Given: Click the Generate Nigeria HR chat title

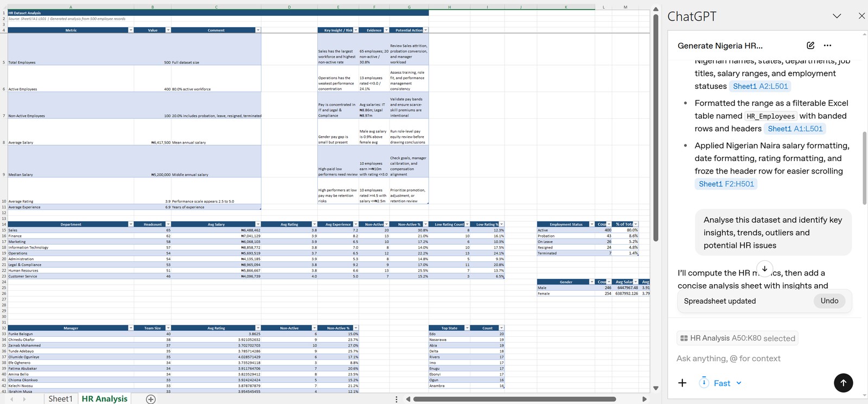Looking at the screenshot, I should click(720, 46).
